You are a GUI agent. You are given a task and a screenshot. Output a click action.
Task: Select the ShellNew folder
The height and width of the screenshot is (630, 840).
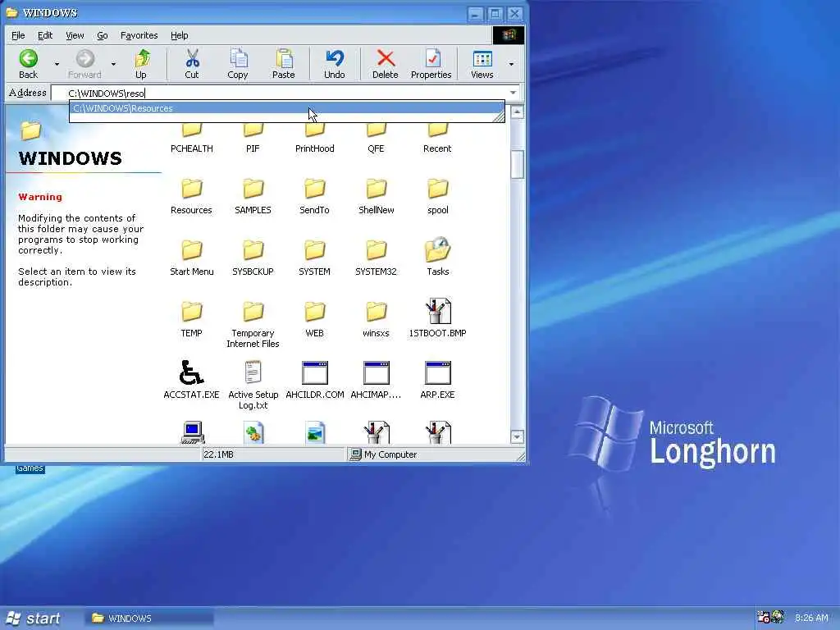click(376, 197)
